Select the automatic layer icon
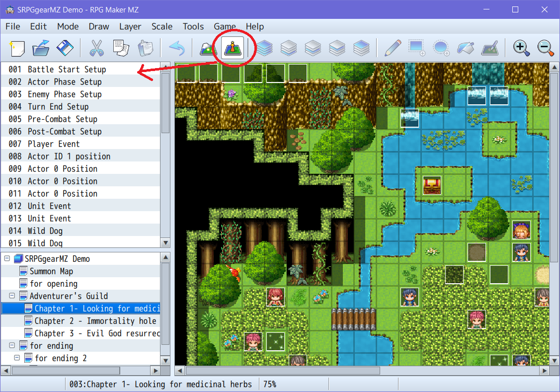The height and width of the screenshot is (392, 560). (264, 48)
